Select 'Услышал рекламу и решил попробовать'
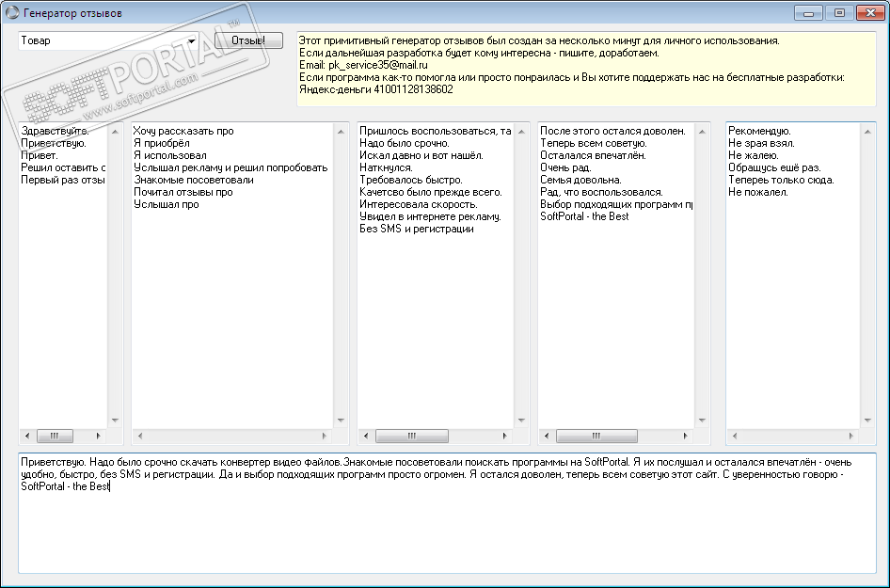The height and width of the screenshot is (588, 890). click(231, 168)
